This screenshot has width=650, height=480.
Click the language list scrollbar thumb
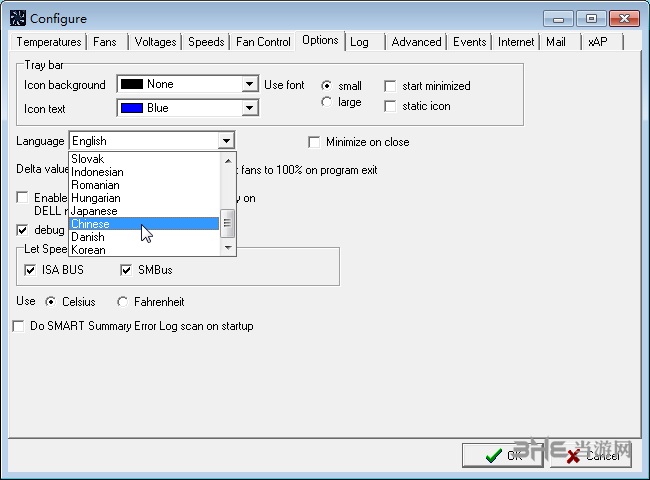227,223
